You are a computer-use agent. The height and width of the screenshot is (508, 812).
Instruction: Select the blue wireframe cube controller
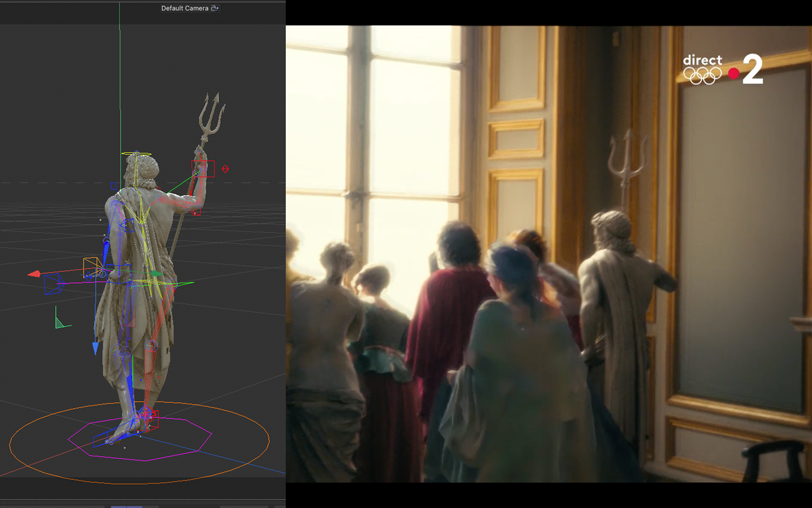(54, 284)
